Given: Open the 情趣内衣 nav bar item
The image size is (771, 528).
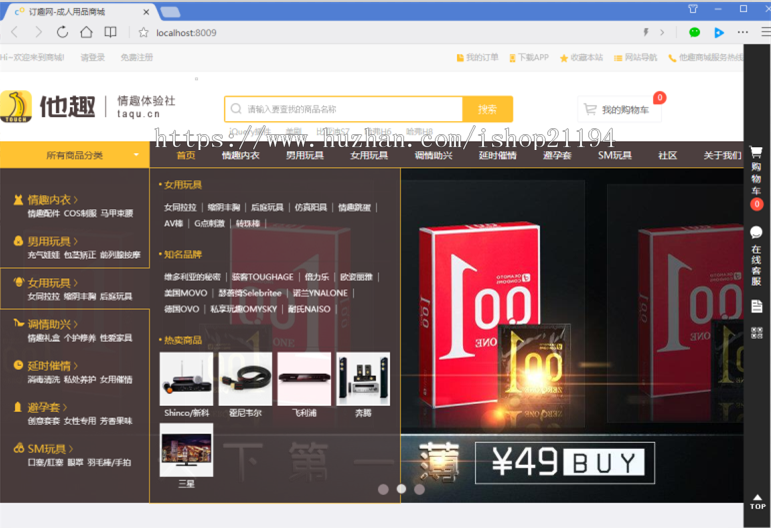Looking at the screenshot, I should 240,155.
